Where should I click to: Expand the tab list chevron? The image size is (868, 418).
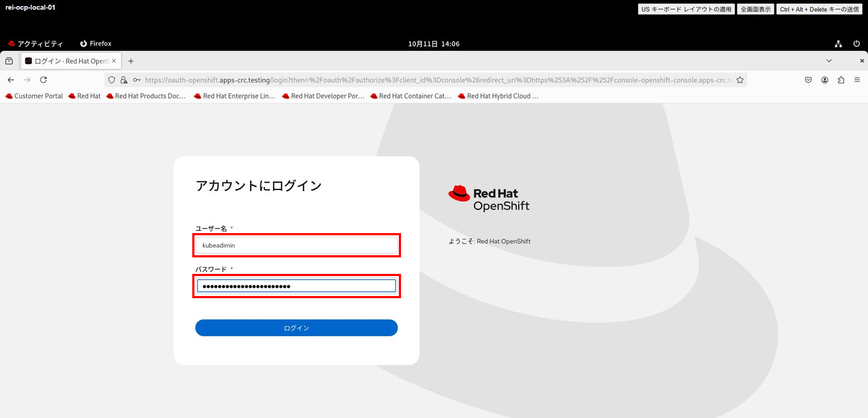[829, 61]
